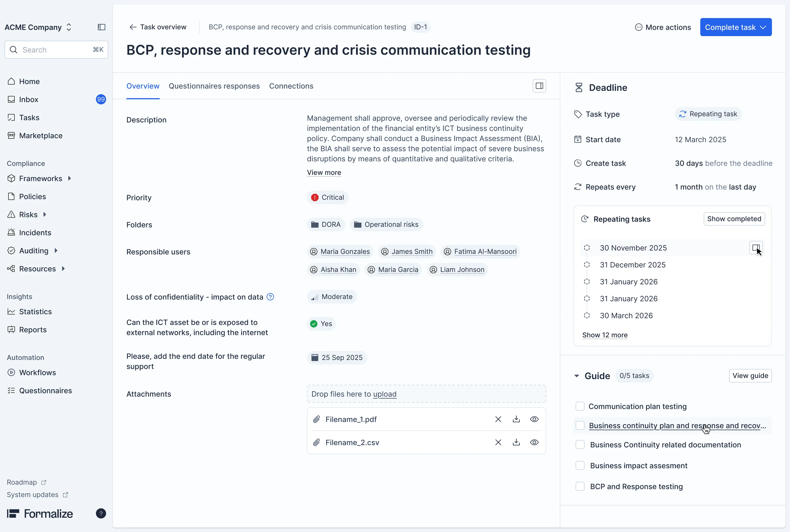
Task: Open Statistics under Insights
Action: [35, 311]
